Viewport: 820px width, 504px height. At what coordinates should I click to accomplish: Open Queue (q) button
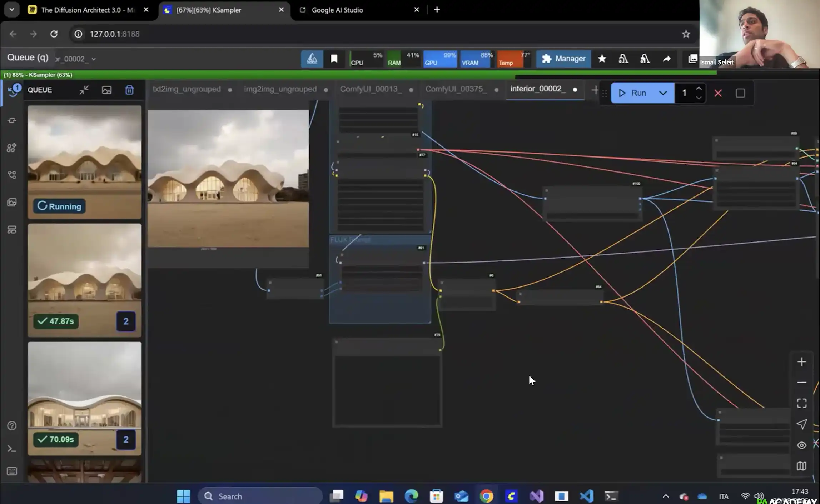[28, 58]
